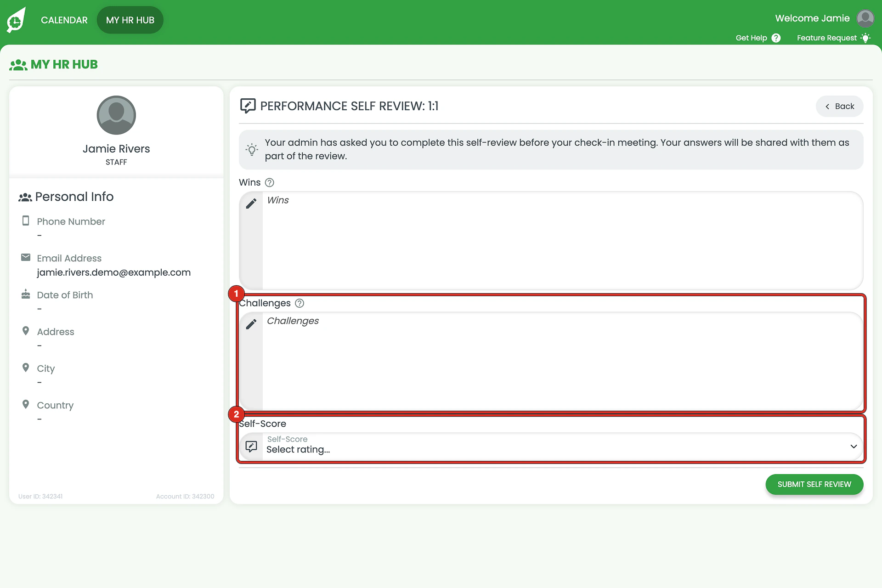The image size is (882, 588).
Task: Click the Personal Info heading
Action: [x=74, y=197]
